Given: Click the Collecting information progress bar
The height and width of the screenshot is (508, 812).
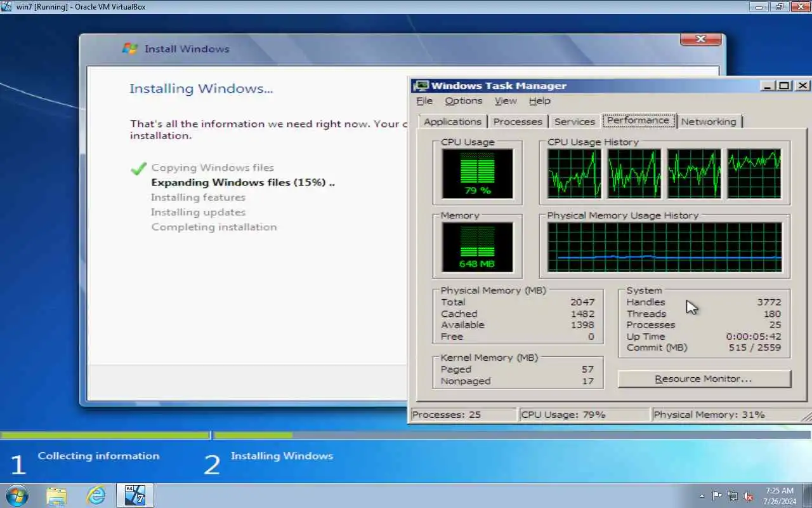Looking at the screenshot, I should 105,436.
